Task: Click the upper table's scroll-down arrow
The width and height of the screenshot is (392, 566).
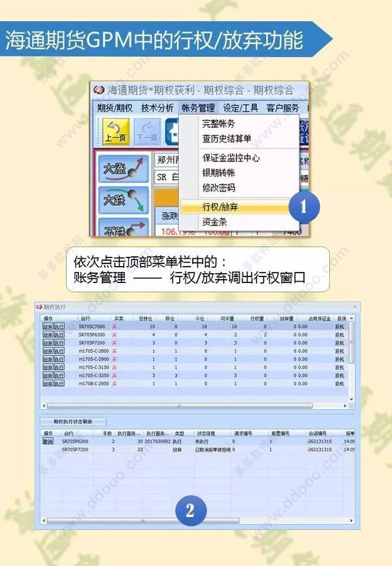Action: coord(351,399)
